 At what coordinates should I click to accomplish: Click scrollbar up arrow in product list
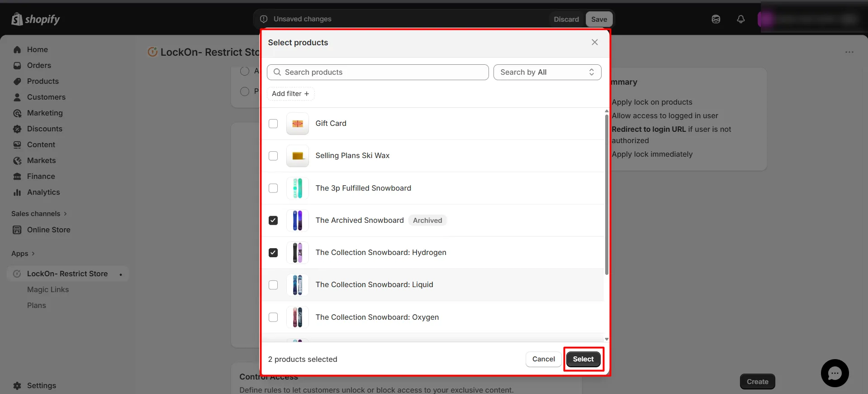coord(607,111)
